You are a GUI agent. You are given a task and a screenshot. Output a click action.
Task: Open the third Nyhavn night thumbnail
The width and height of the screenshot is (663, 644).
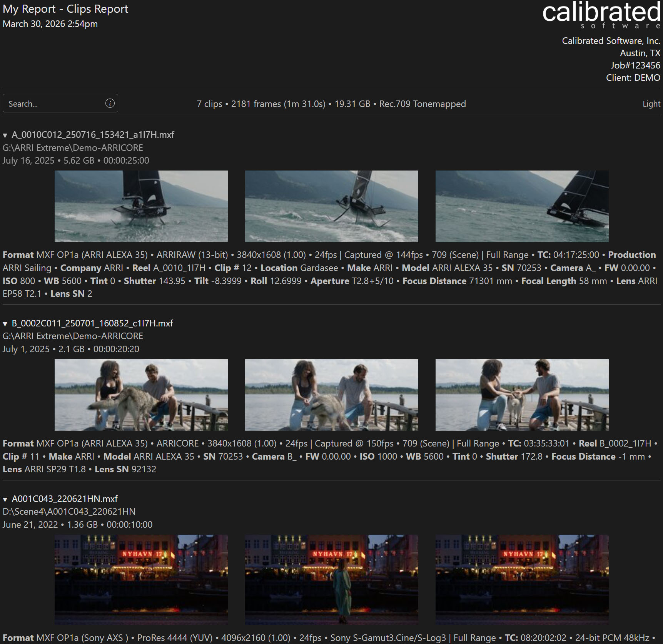click(522, 579)
